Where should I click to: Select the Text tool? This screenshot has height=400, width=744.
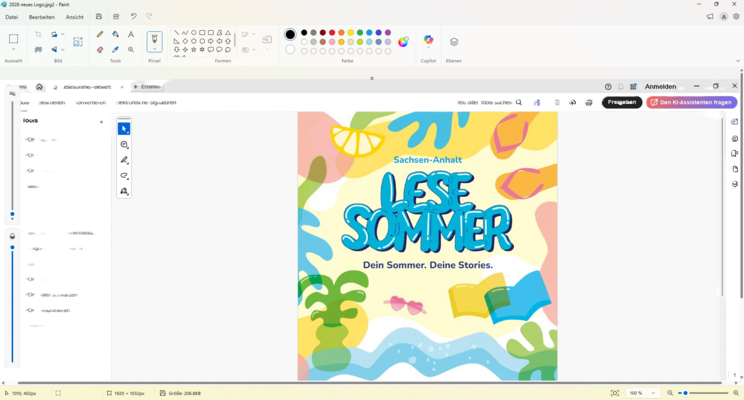coord(131,34)
